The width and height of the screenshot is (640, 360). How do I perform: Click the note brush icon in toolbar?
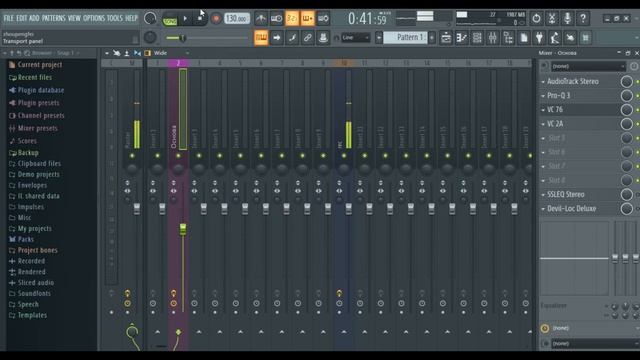(292, 38)
